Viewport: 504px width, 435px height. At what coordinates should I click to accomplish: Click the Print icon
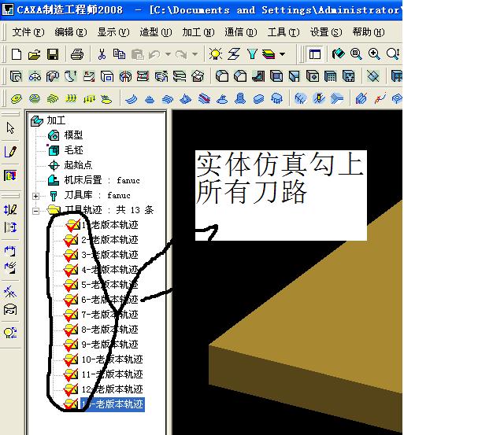[77, 54]
